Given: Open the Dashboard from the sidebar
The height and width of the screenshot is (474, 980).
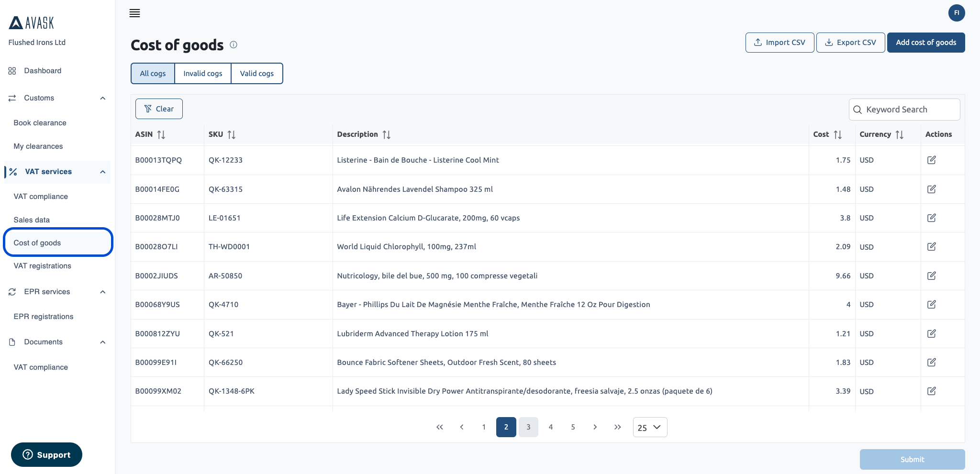Looking at the screenshot, I should pyautogui.click(x=43, y=71).
